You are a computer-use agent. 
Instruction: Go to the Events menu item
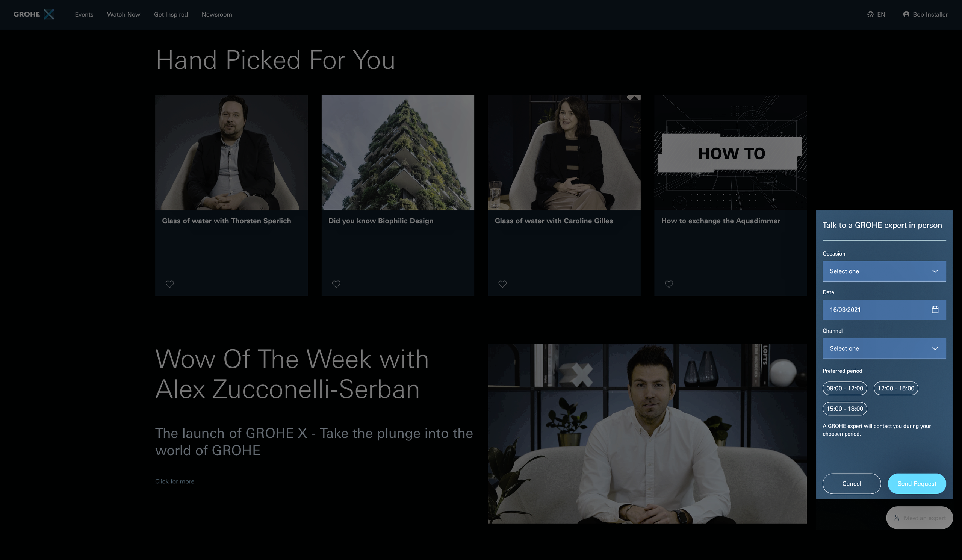pyautogui.click(x=84, y=14)
